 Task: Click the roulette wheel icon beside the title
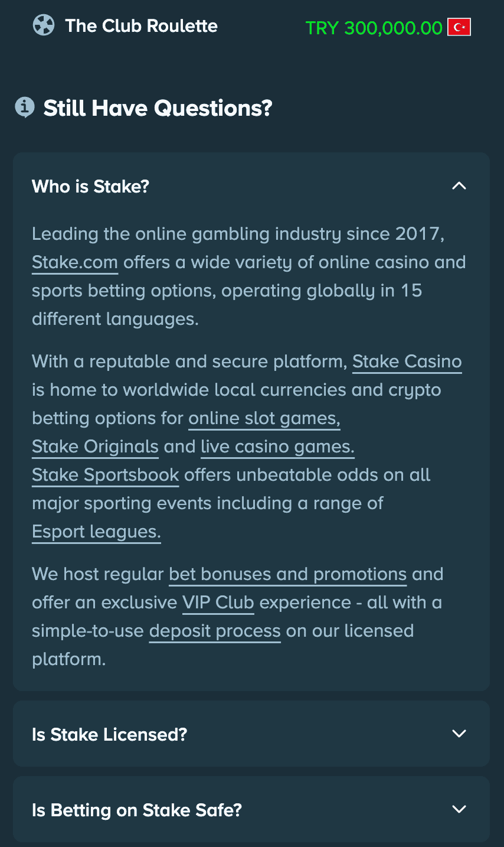pyautogui.click(x=44, y=25)
